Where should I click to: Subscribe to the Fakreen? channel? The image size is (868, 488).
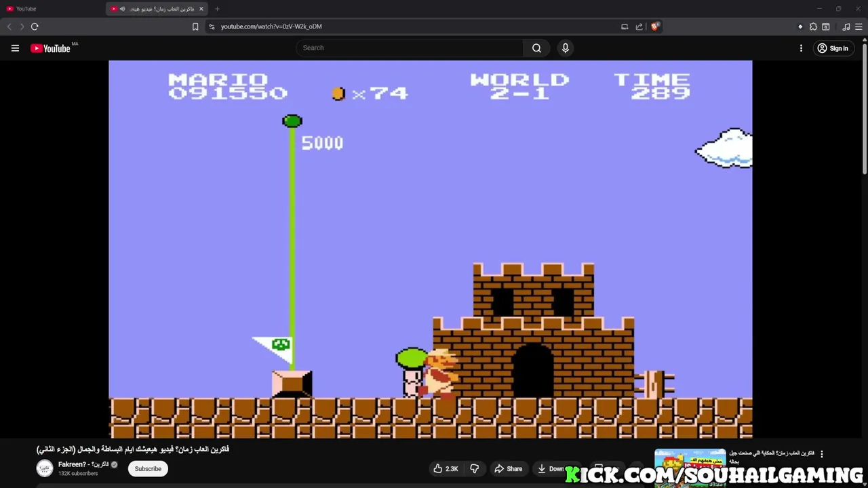point(148,468)
